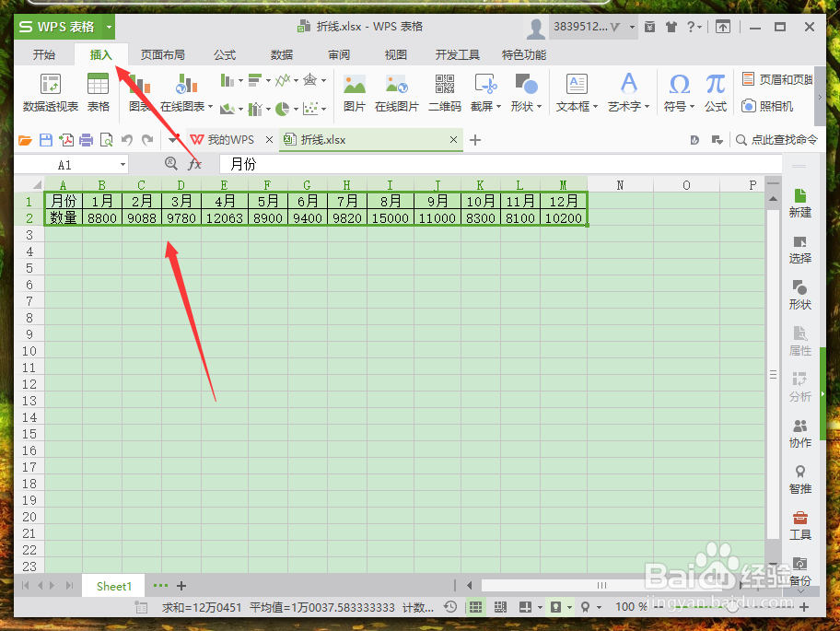Switch to the 公式 ribbon tab
840x631 pixels.
click(225, 54)
